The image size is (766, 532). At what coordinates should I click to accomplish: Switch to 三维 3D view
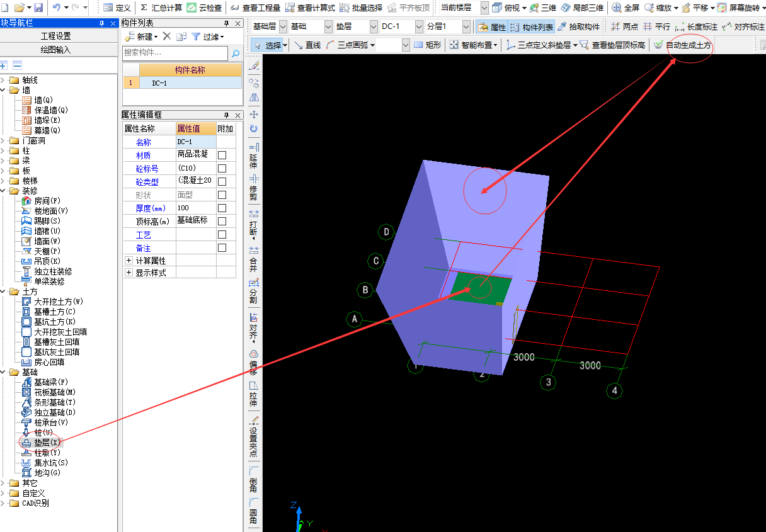543,8
